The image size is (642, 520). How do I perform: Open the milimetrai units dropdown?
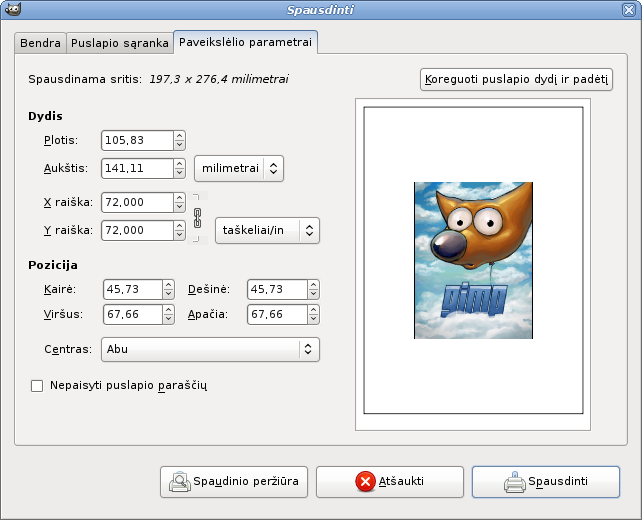(x=238, y=169)
